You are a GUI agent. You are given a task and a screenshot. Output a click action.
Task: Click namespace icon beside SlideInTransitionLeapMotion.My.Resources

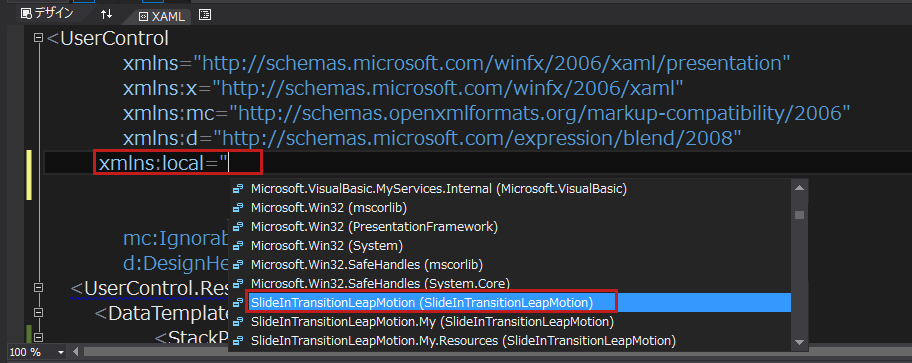(x=237, y=341)
